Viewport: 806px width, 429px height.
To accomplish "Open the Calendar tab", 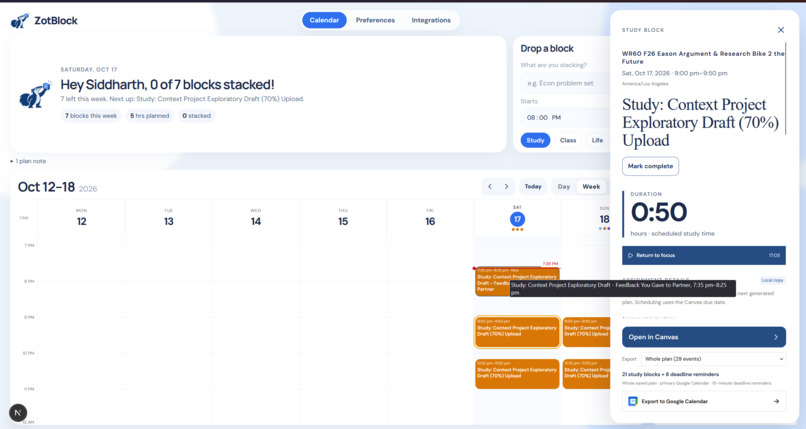I will click(x=324, y=20).
